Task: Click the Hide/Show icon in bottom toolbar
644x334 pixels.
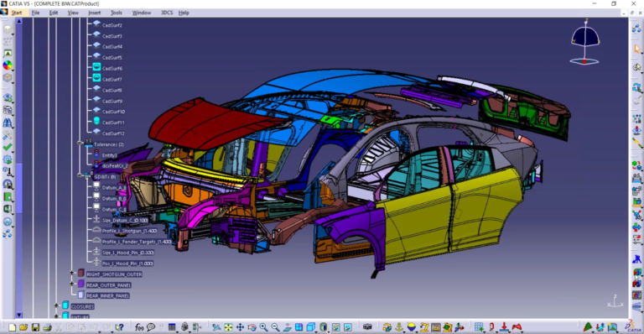Action: point(335,327)
